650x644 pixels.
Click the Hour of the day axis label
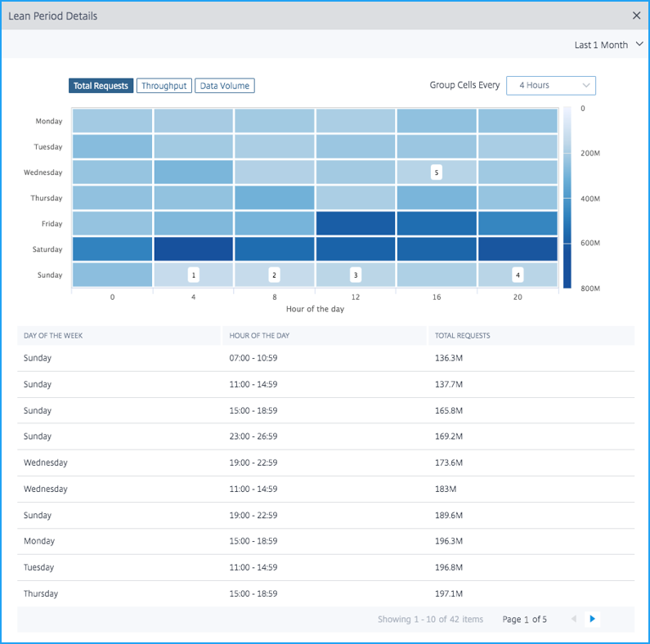click(x=315, y=309)
